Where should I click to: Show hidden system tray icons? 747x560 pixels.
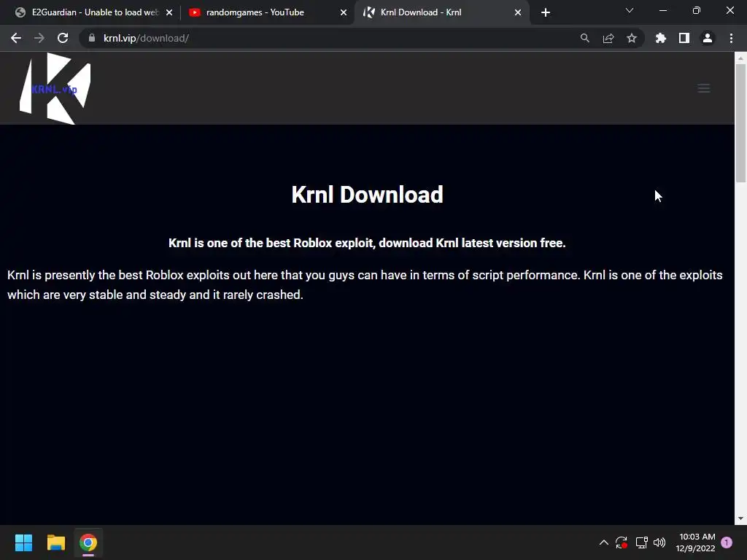click(x=603, y=542)
